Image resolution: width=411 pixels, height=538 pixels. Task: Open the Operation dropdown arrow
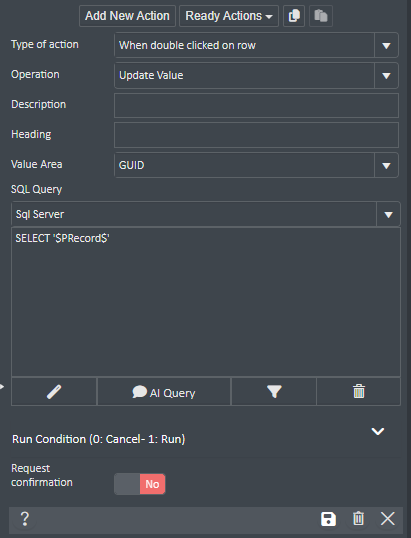tap(386, 75)
